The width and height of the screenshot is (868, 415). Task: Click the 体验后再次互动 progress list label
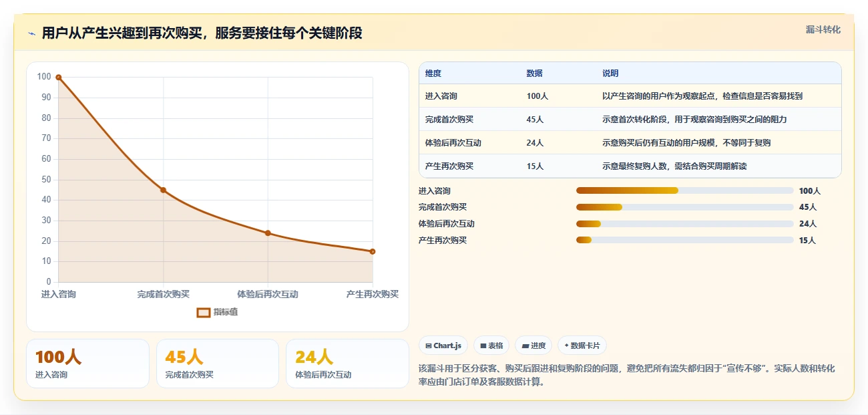(x=447, y=224)
